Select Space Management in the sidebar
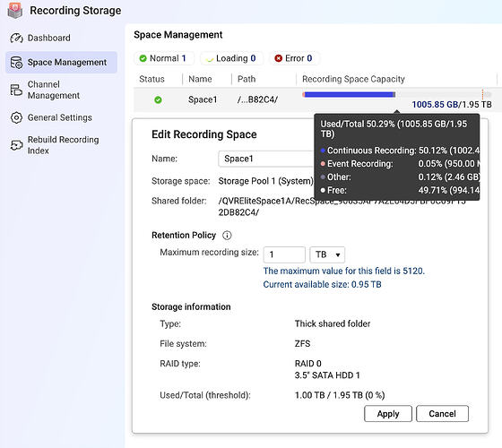This screenshot has height=448, width=502. (x=61, y=63)
